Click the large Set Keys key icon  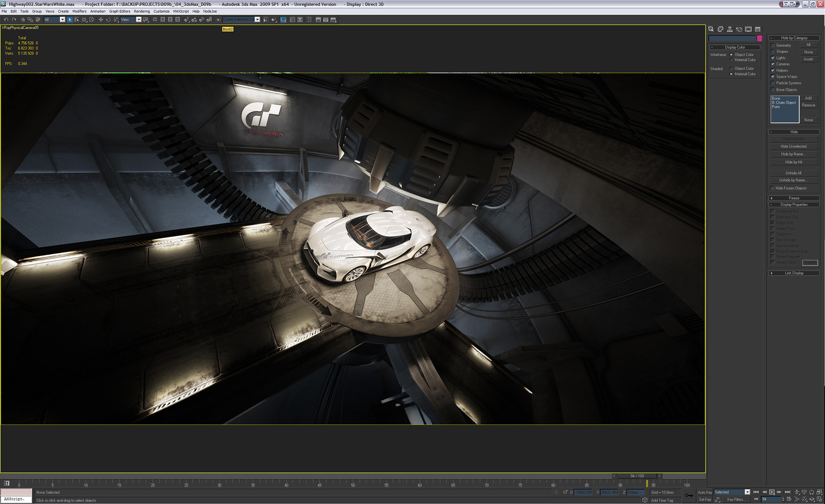(x=689, y=495)
